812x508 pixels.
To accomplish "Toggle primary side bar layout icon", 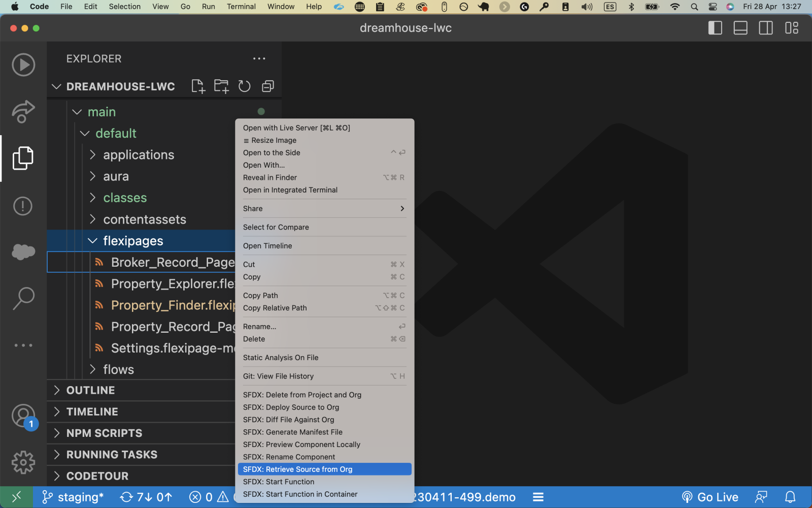I will pyautogui.click(x=715, y=28).
